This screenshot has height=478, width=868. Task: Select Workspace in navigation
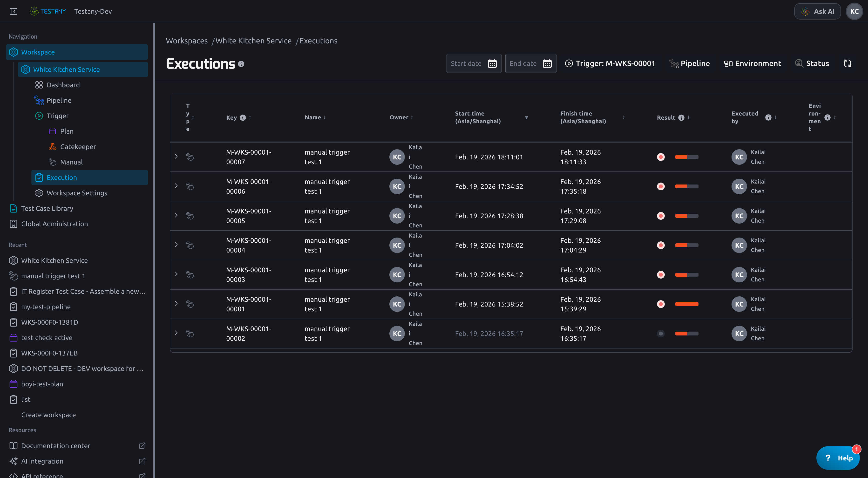coord(77,52)
